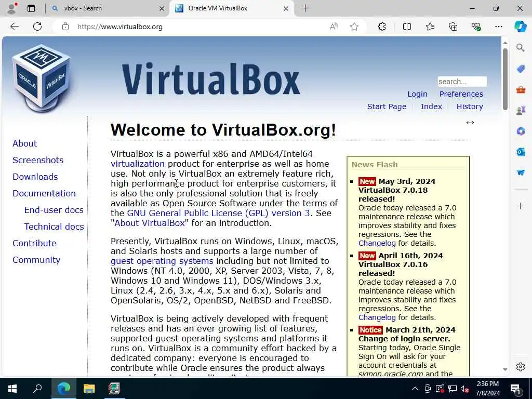The width and height of the screenshot is (532, 399).
Task: Click the muted volume tray icon
Action: pyautogui.click(x=465, y=389)
